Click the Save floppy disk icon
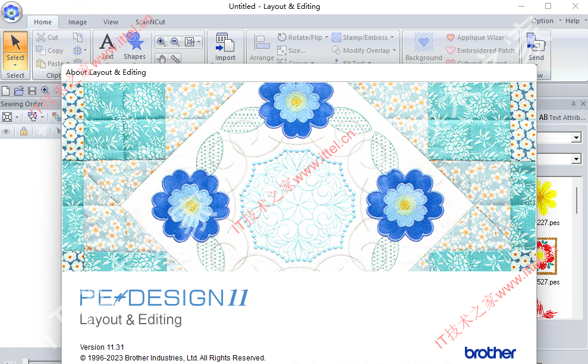The height and width of the screenshot is (364, 588). [x=32, y=91]
